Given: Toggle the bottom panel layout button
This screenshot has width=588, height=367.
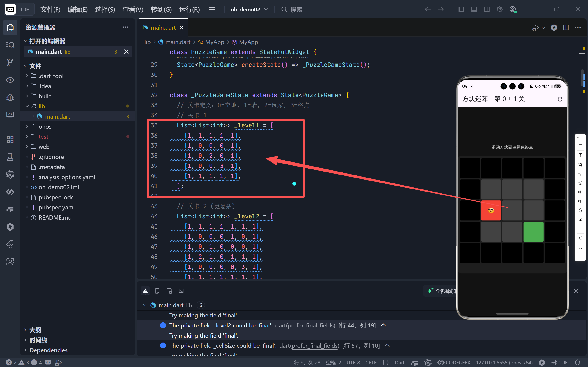Looking at the screenshot, I should click(x=474, y=9).
